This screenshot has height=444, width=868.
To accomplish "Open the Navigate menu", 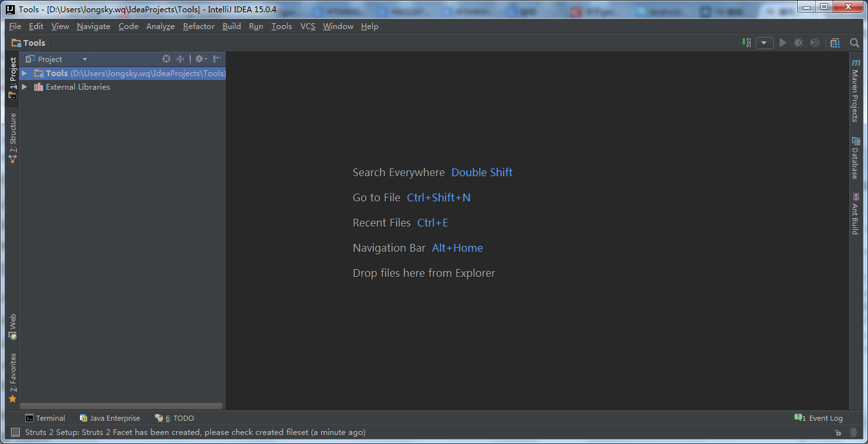I will [x=94, y=26].
